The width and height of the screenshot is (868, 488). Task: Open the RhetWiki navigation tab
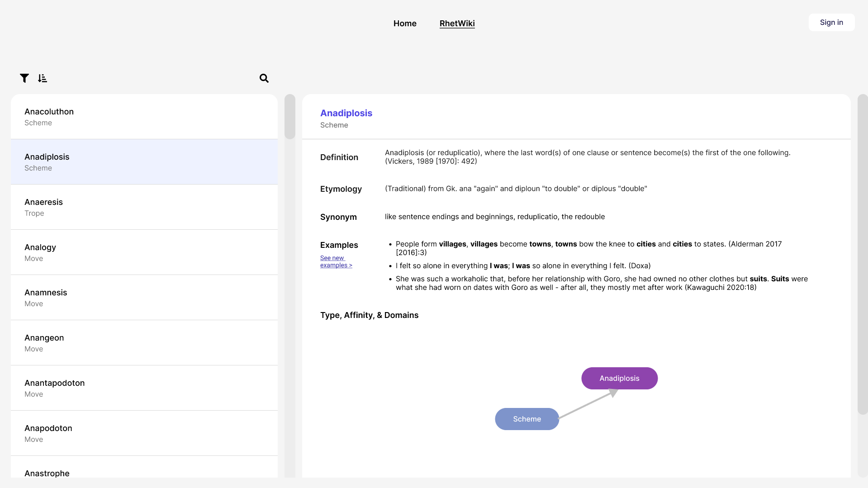click(457, 24)
